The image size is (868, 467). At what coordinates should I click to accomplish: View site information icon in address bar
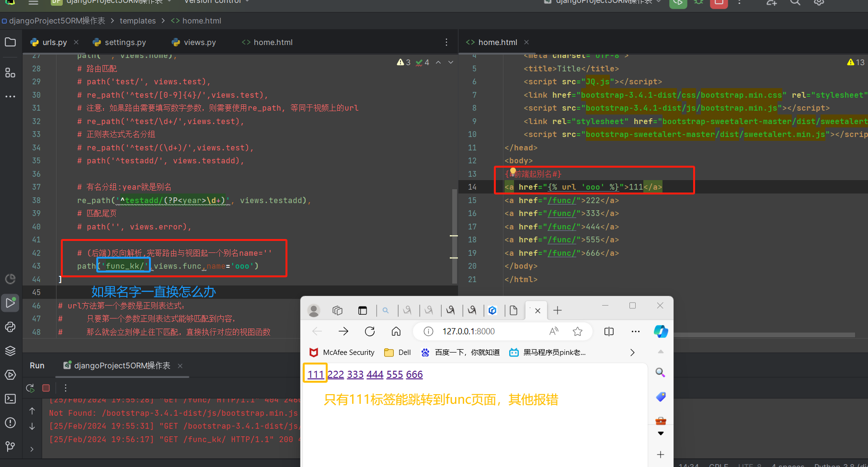[x=429, y=331]
